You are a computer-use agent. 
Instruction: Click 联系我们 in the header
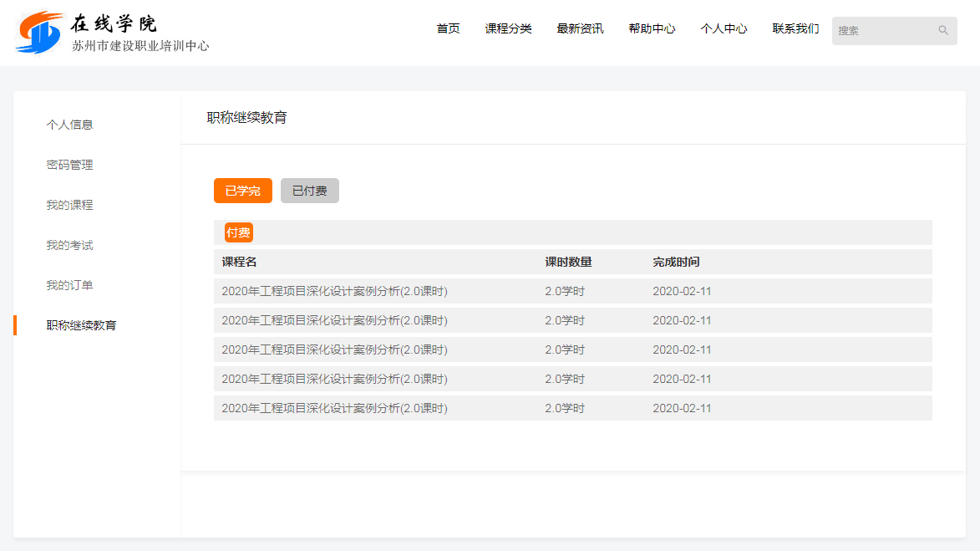point(795,29)
